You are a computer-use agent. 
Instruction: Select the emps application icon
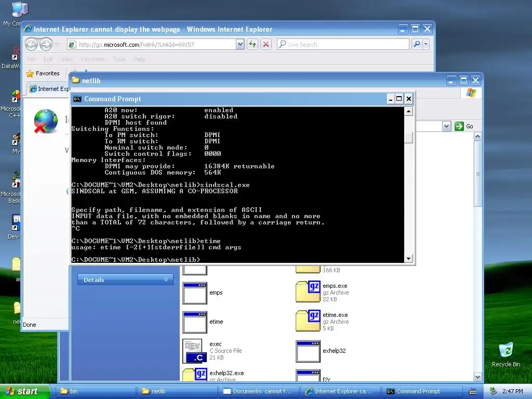point(195,293)
